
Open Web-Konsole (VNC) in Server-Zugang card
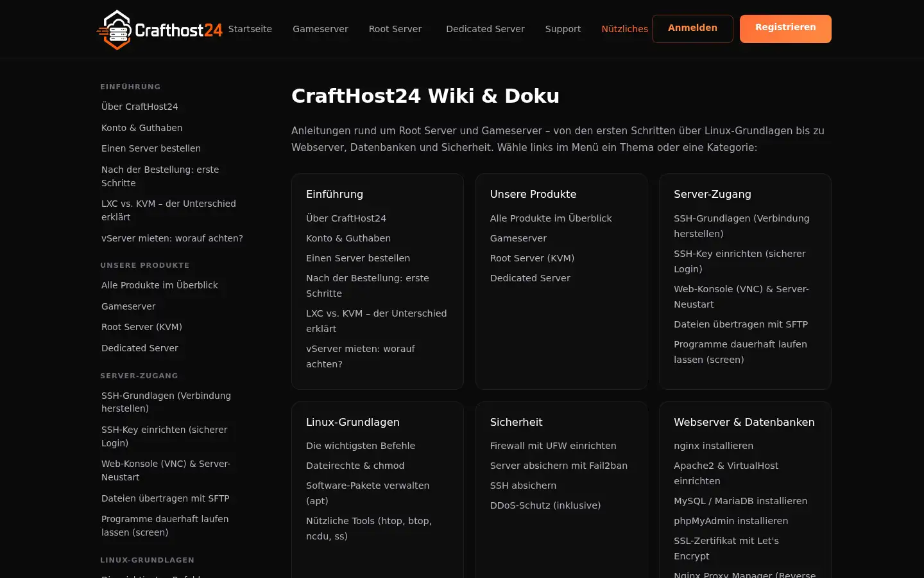pyautogui.click(x=741, y=297)
